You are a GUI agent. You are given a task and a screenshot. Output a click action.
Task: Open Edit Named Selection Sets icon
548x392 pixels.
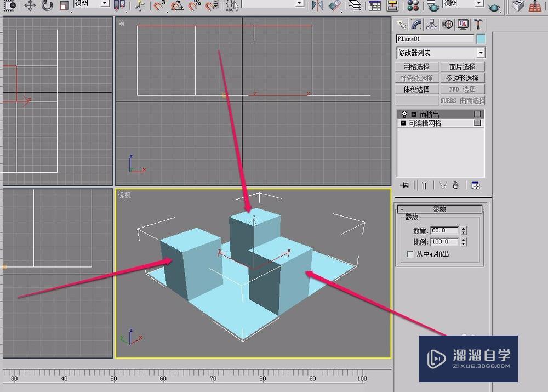pos(232,5)
